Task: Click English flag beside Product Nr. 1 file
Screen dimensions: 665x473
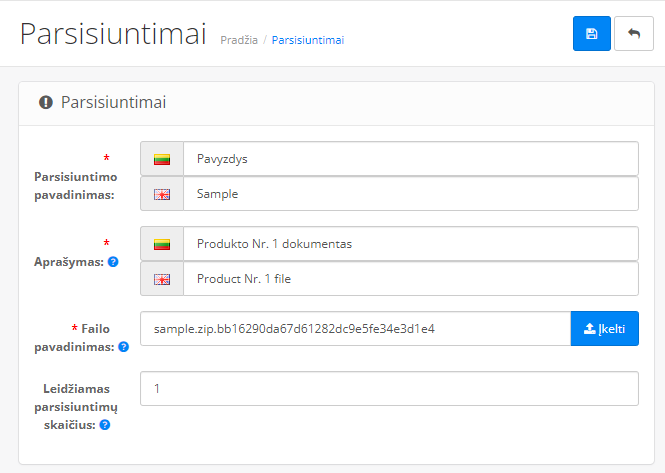Action: click(162, 279)
